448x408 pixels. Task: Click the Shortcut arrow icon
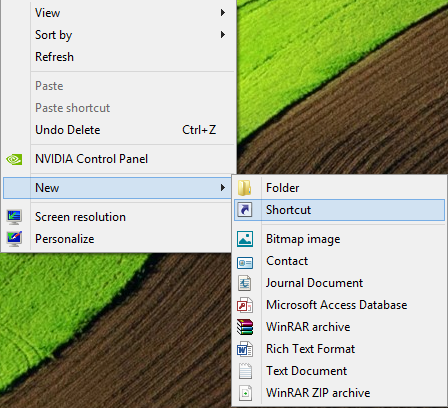[x=245, y=210]
